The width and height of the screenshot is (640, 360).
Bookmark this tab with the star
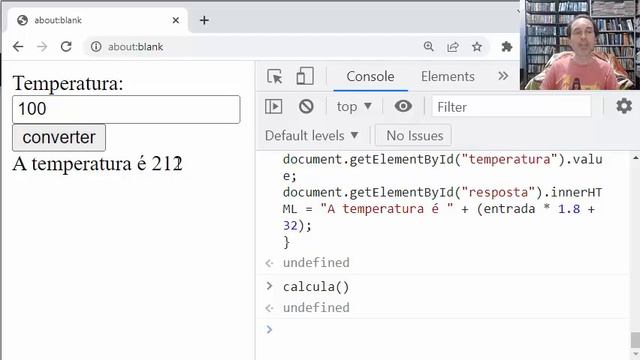point(477,47)
